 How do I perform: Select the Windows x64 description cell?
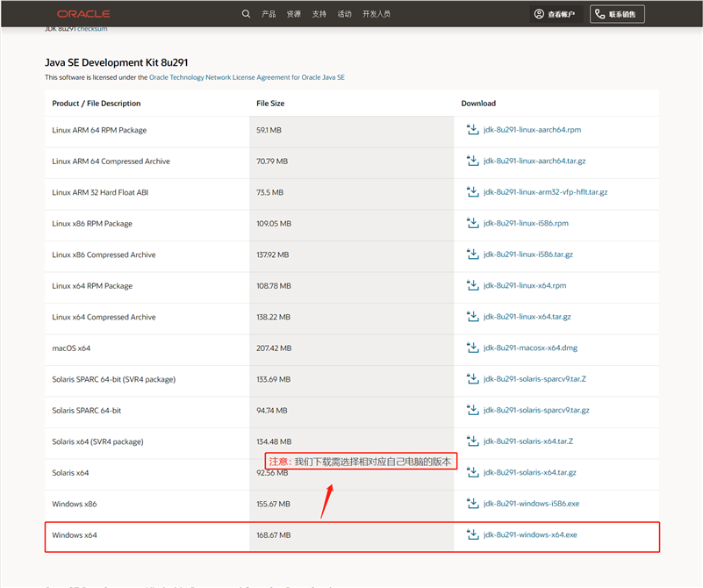click(x=147, y=535)
